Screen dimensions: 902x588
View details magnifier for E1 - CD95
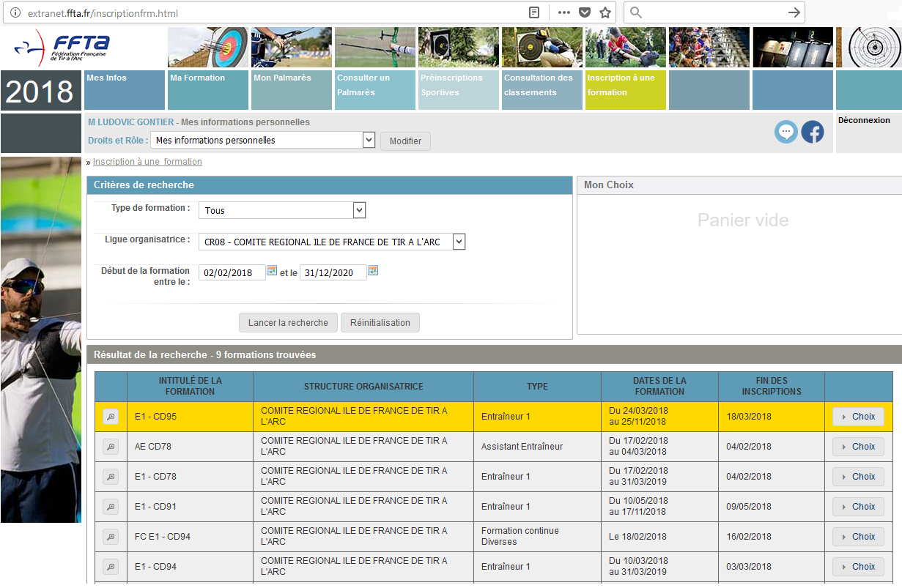point(111,417)
